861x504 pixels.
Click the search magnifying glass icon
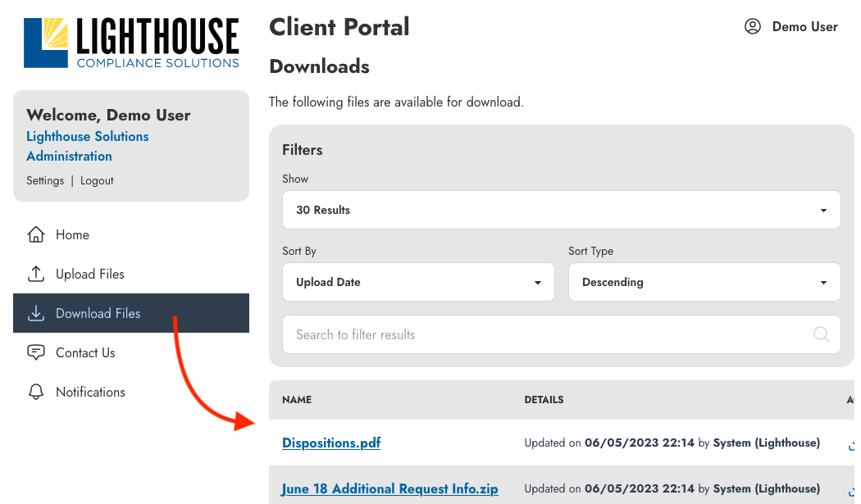tap(821, 334)
